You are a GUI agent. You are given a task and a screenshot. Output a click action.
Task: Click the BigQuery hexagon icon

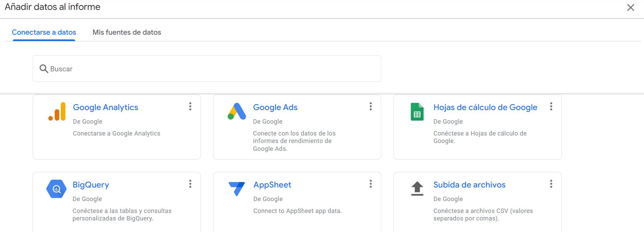click(x=56, y=189)
